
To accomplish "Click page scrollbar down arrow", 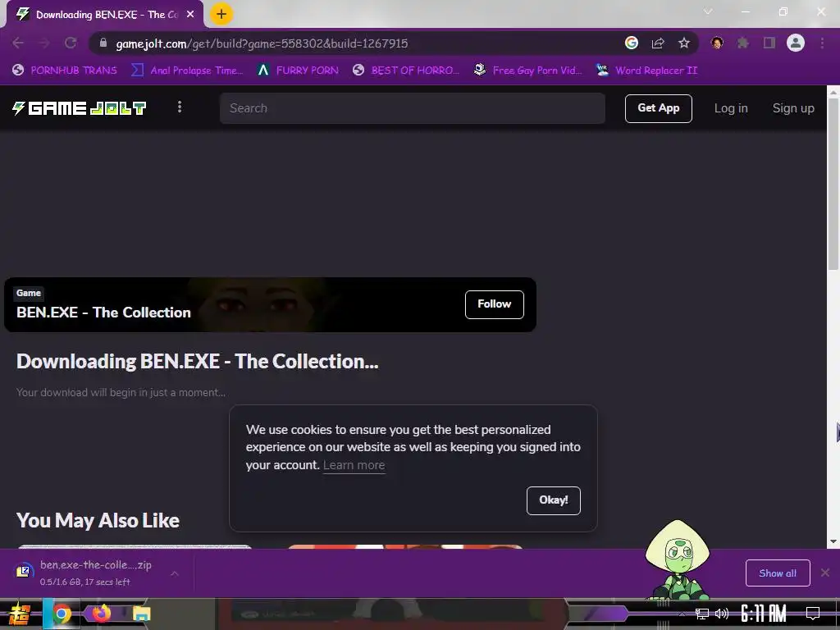I will coord(833,541).
